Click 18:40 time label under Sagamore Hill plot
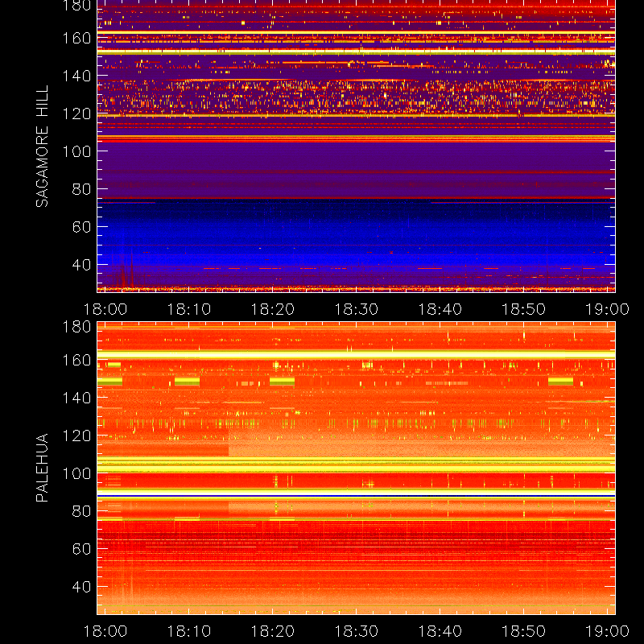This screenshot has width=644, height=644. [440, 309]
